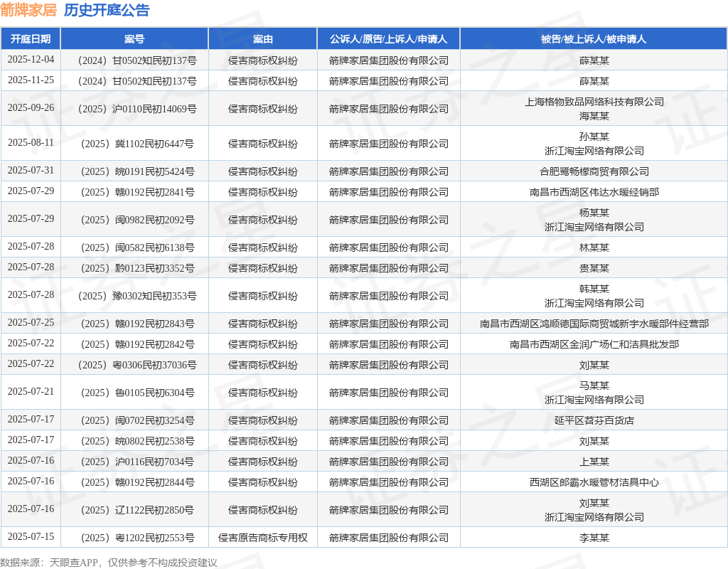Viewport: 728px width, 569px height.
Task: Click defendant 南昌市西湖区金润广场仁和洁具批发部
Action: tap(594, 344)
